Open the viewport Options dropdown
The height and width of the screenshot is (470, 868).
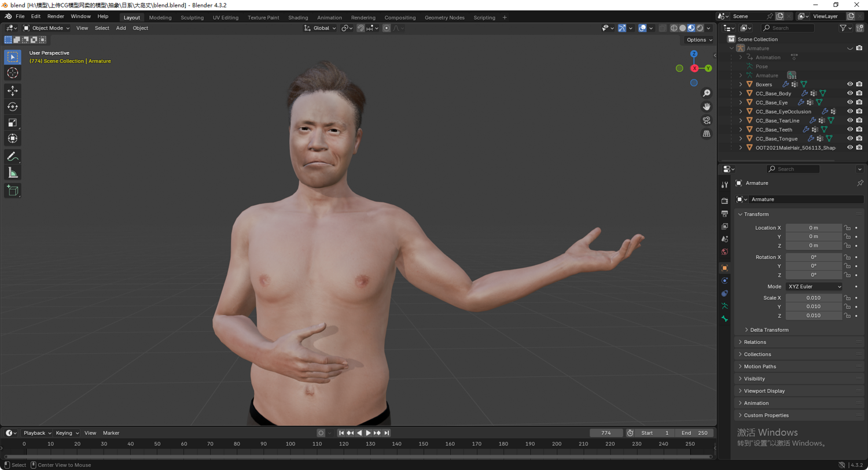[x=699, y=40]
